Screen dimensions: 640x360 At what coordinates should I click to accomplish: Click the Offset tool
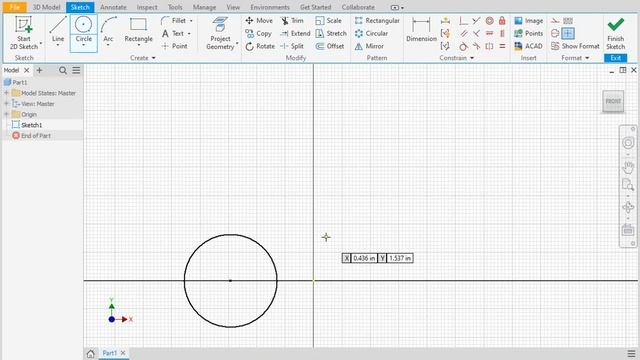tap(330, 46)
